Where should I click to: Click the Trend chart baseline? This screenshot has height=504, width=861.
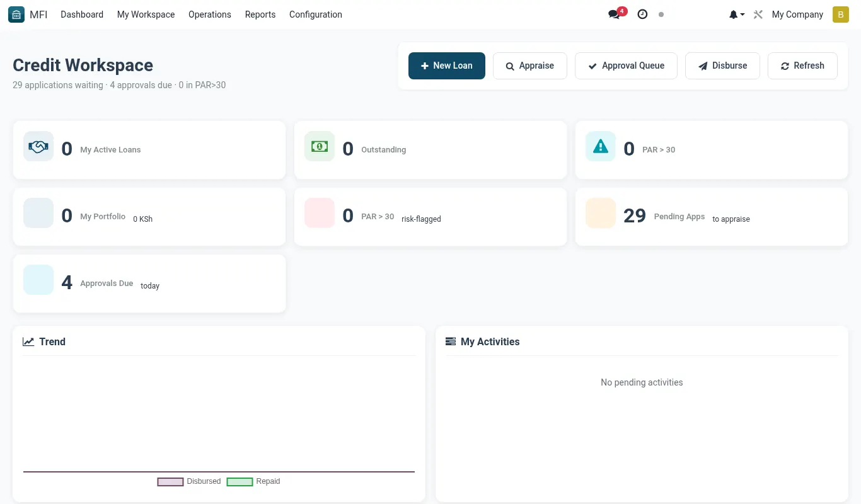coord(219,471)
